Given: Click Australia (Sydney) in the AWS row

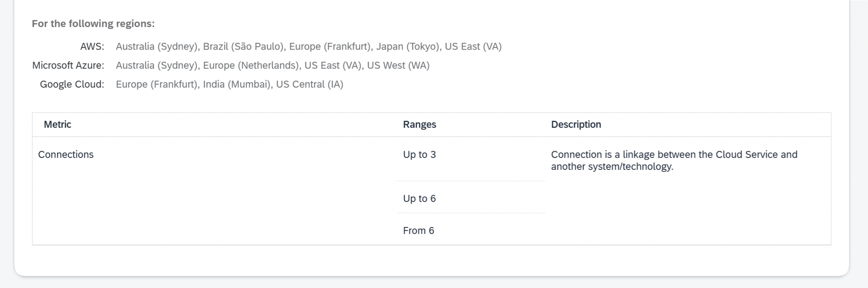Looking at the screenshot, I should 157,47.
